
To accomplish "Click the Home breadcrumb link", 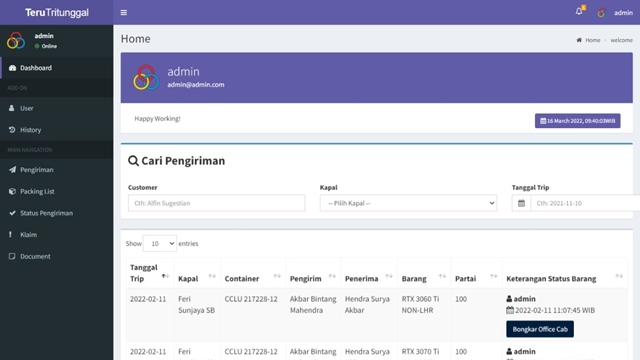I will pos(593,40).
